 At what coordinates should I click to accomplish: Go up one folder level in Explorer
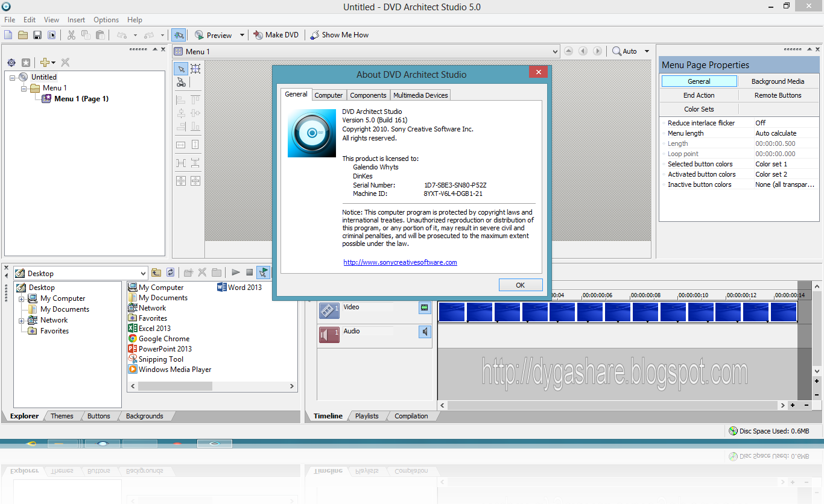pos(156,272)
